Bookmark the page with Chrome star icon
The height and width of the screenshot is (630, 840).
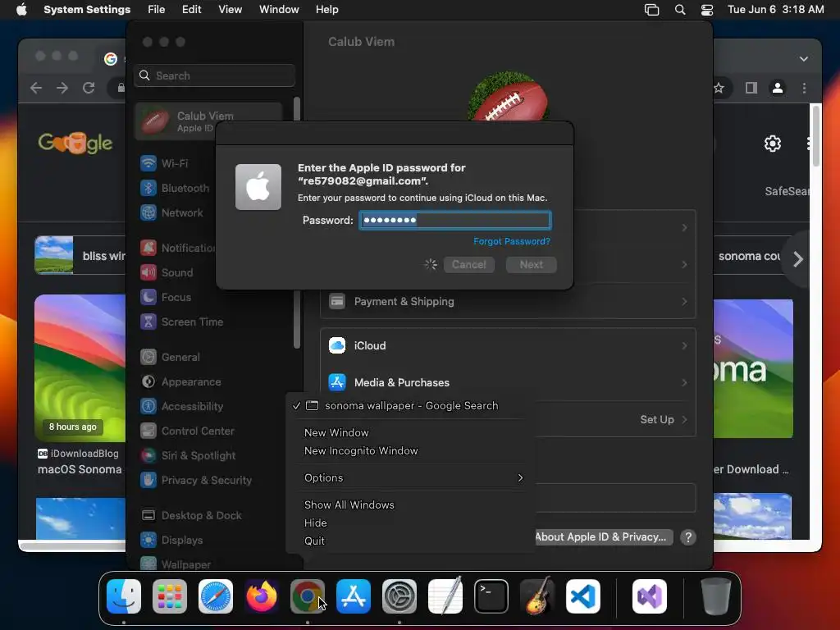[x=719, y=88]
